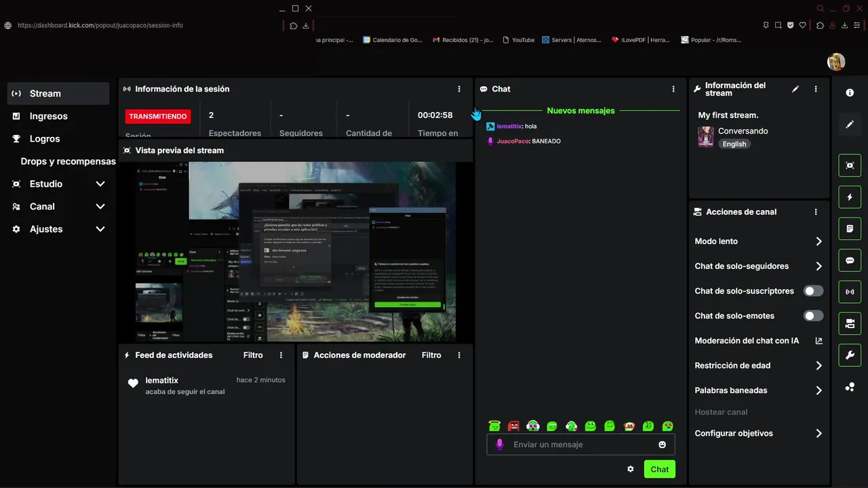
Task: Open the YouTube bookmark
Action: [x=518, y=40]
